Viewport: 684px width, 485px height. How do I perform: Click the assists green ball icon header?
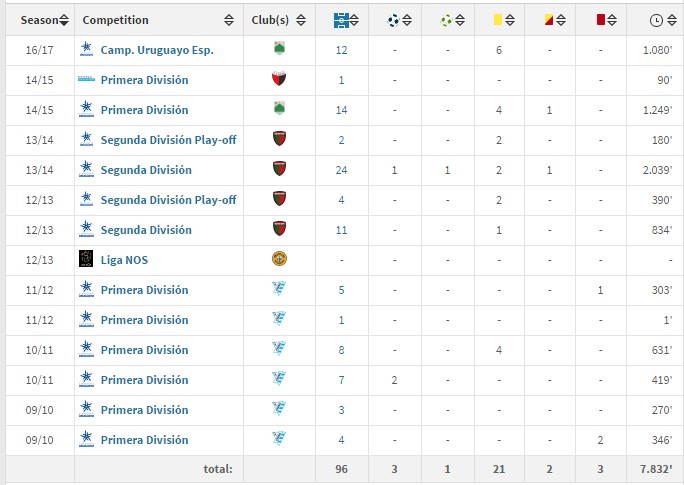coord(446,20)
